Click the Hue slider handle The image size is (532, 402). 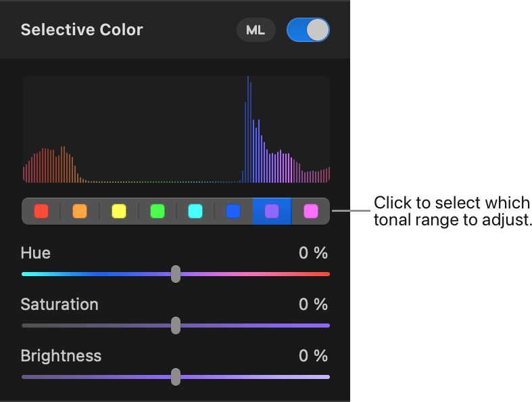pos(176,274)
